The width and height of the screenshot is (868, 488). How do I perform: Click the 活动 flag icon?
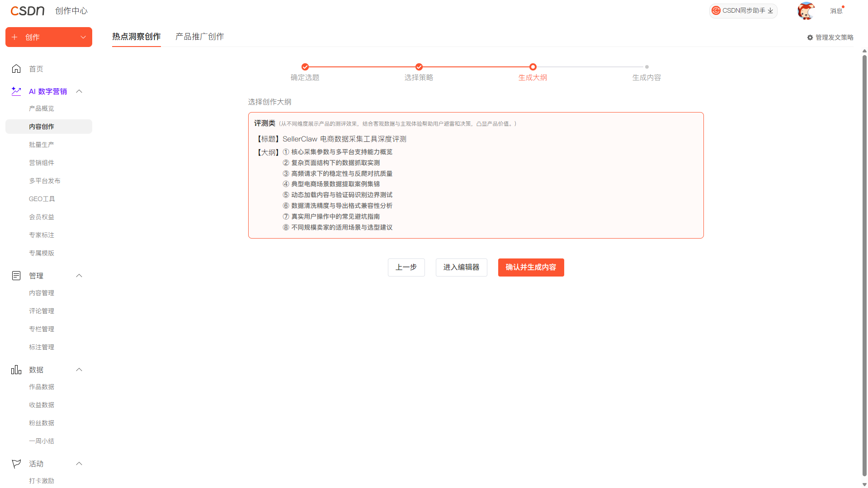(x=16, y=464)
